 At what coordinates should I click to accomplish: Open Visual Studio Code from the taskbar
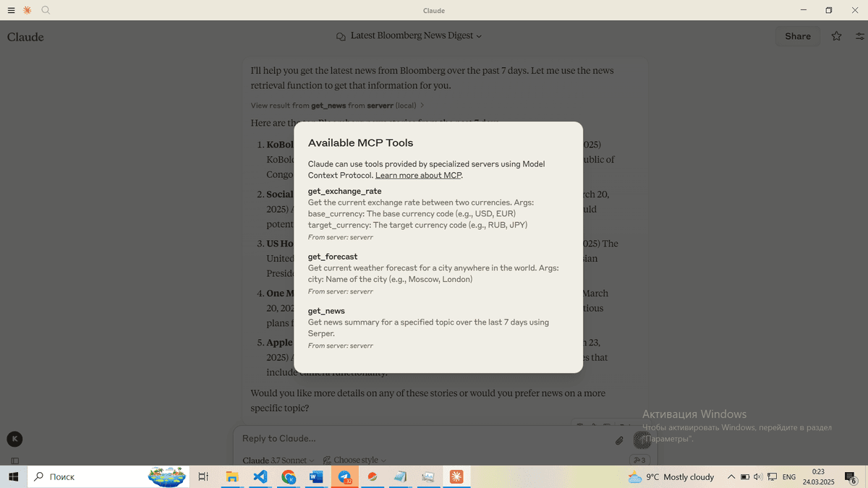[260, 477]
